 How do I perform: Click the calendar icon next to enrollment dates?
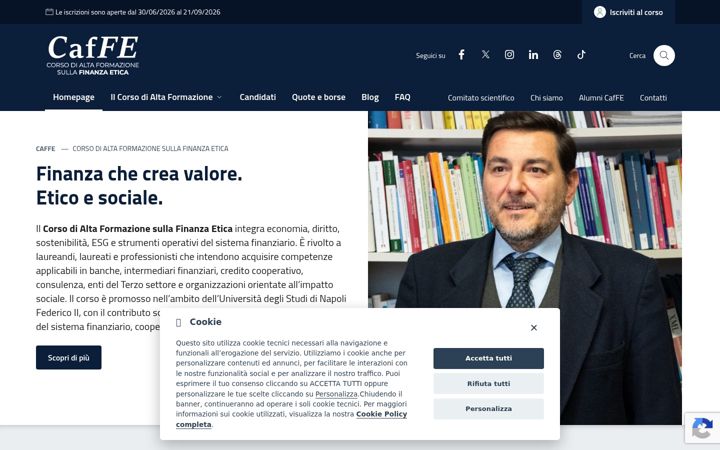(49, 12)
